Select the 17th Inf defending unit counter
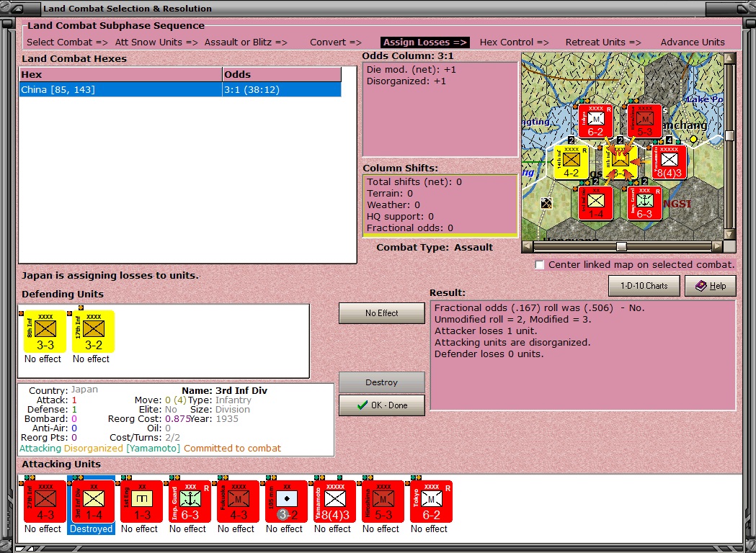This screenshot has width=756, height=553. pos(93,331)
